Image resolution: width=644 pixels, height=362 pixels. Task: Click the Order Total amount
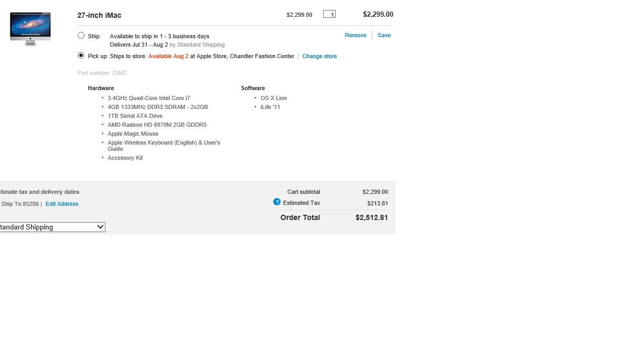(372, 218)
